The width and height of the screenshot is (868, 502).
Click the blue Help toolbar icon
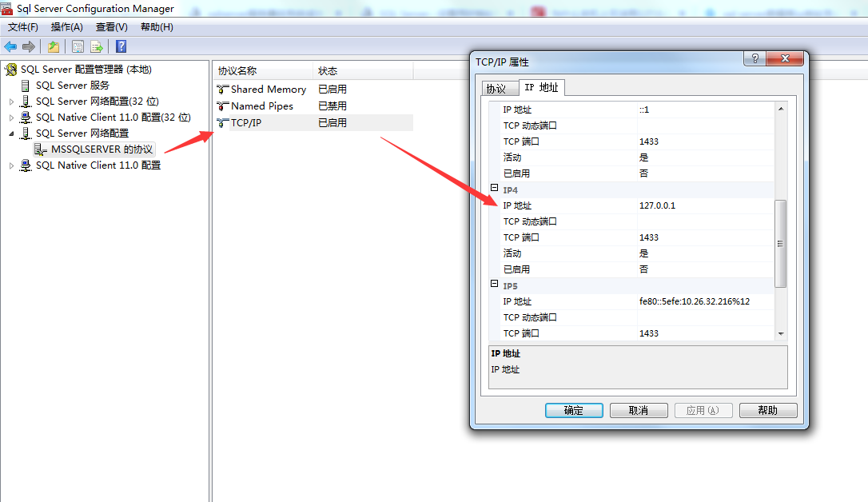tap(121, 47)
